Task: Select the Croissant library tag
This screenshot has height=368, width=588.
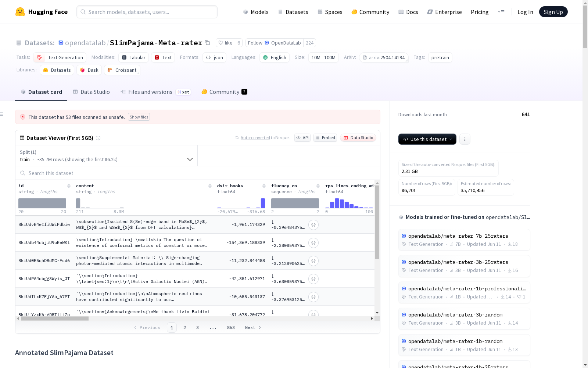Action: [x=122, y=70]
